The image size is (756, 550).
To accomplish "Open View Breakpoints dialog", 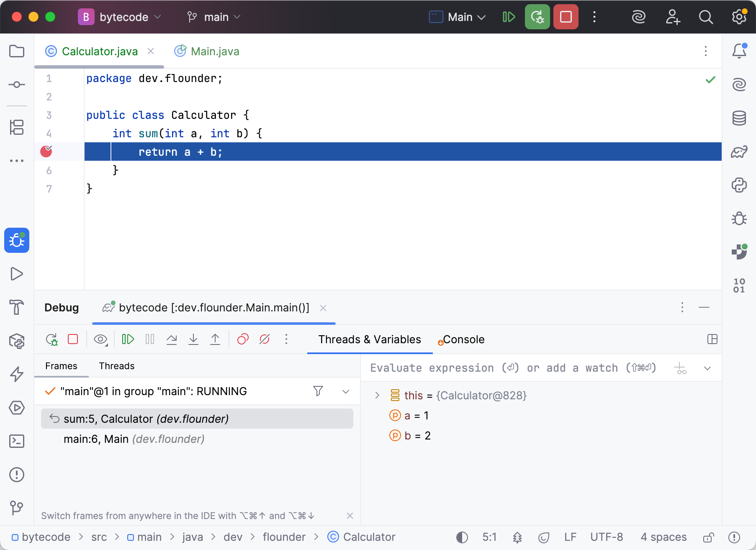I will [x=243, y=339].
